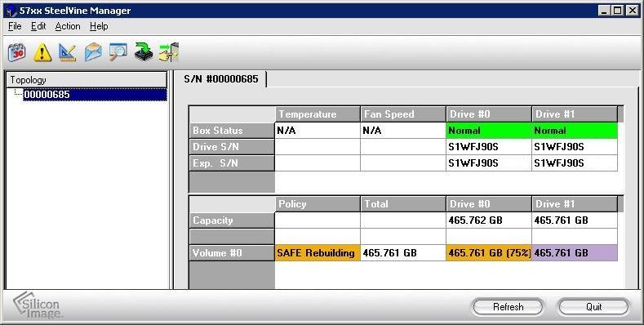The height and width of the screenshot is (325, 644).
Task: Click the Refresh button
Action: [508, 307]
